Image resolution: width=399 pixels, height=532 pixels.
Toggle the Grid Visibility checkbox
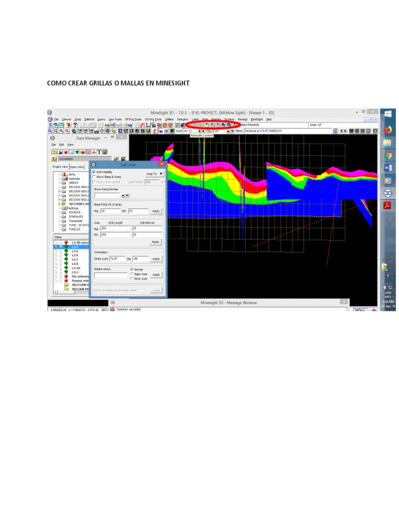click(94, 172)
